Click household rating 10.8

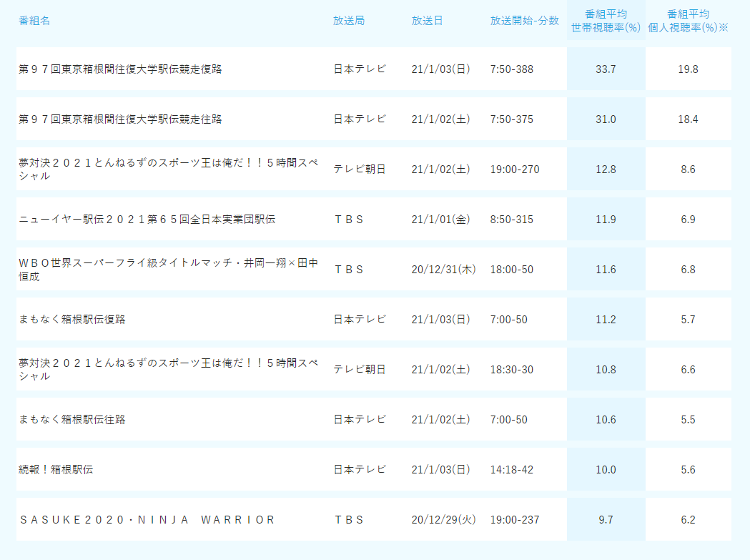[x=606, y=370]
